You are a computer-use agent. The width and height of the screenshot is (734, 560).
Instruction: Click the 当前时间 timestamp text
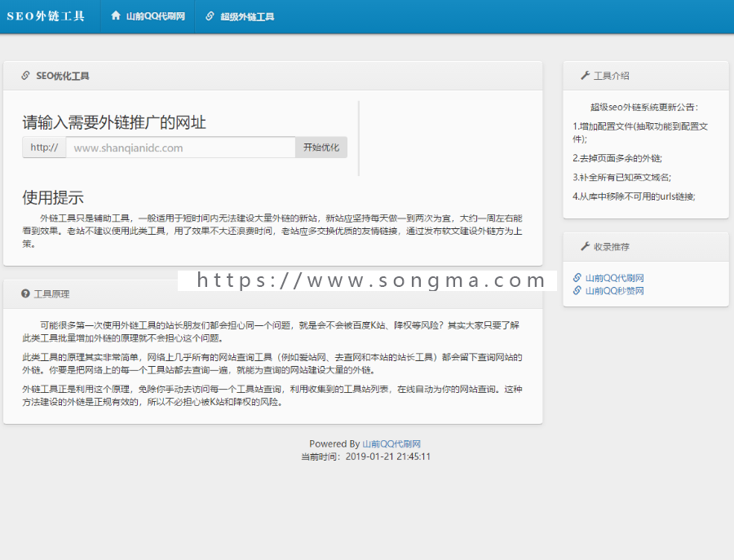coord(365,456)
